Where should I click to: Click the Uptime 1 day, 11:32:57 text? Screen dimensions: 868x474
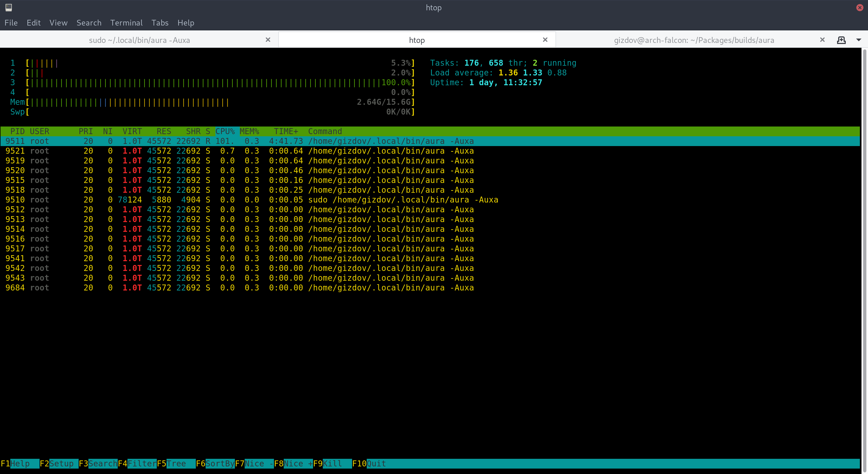(486, 82)
